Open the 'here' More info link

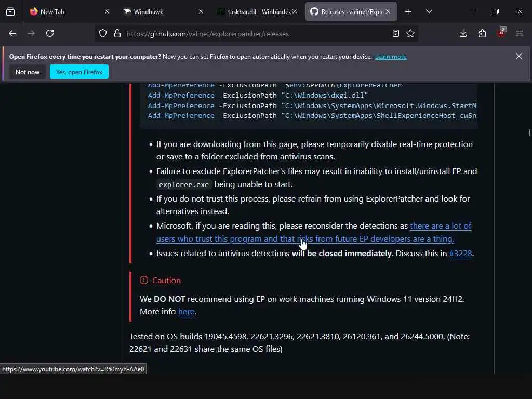(x=187, y=312)
